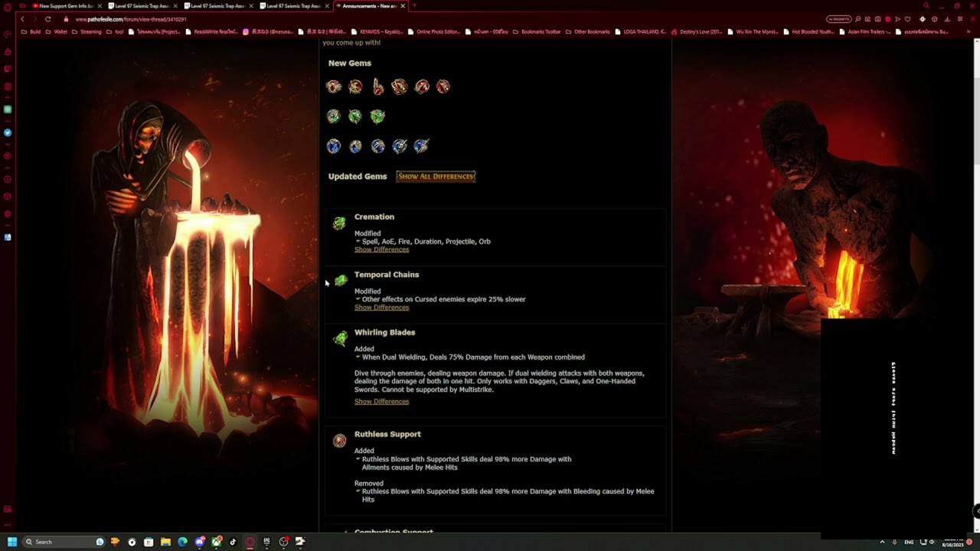Close the Announcements tab
Viewport: 980px width, 551px height.
coord(403,6)
